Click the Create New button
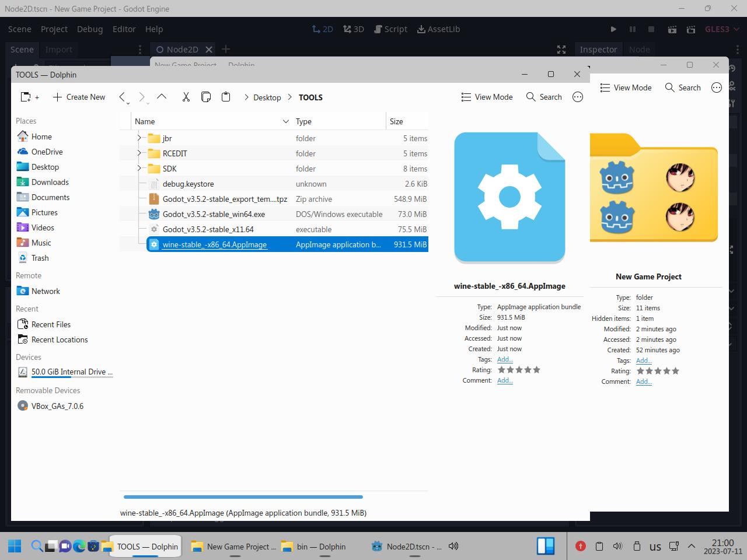 tap(79, 97)
